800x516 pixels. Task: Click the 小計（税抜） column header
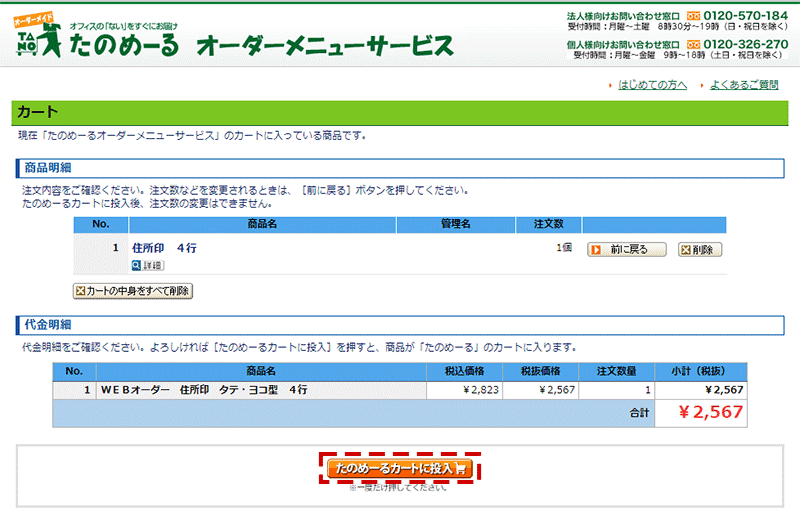coord(701,372)
